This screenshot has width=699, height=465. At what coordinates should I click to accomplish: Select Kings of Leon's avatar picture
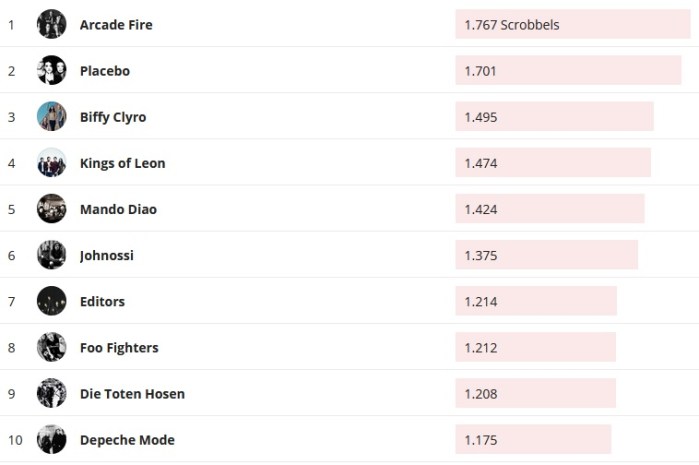(x=51, y=162)
